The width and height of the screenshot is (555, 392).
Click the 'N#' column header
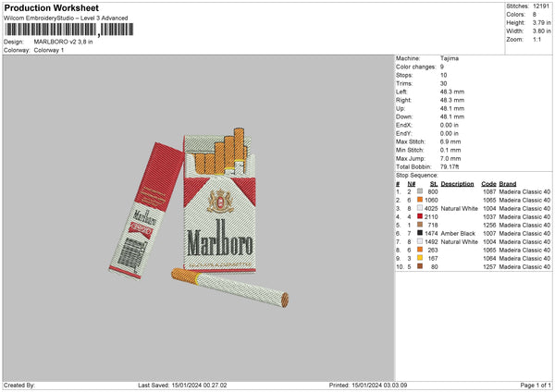point(411,184)
